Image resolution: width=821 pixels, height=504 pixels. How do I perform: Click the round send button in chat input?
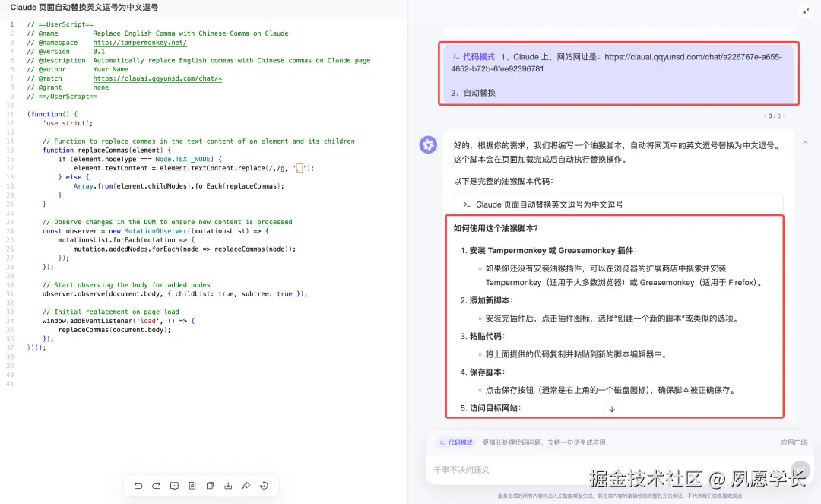(800, 470)
